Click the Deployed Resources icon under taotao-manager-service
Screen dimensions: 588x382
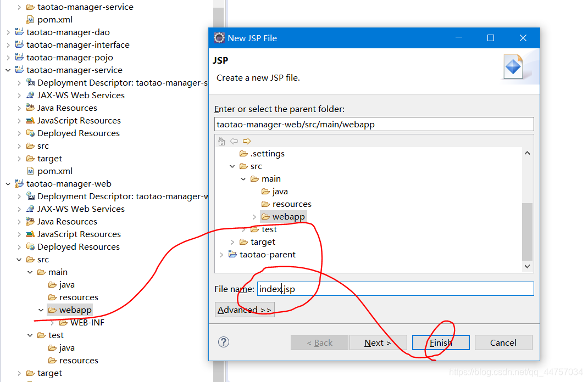coord(30,133)
